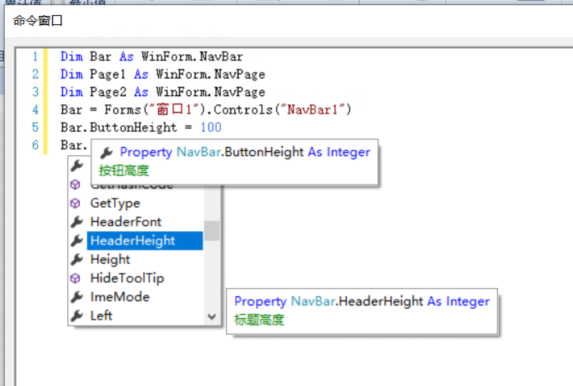This screenshot has height=386, width=573.
Task: Click scroll down arrow of completion list
Action: coord(212,317)
